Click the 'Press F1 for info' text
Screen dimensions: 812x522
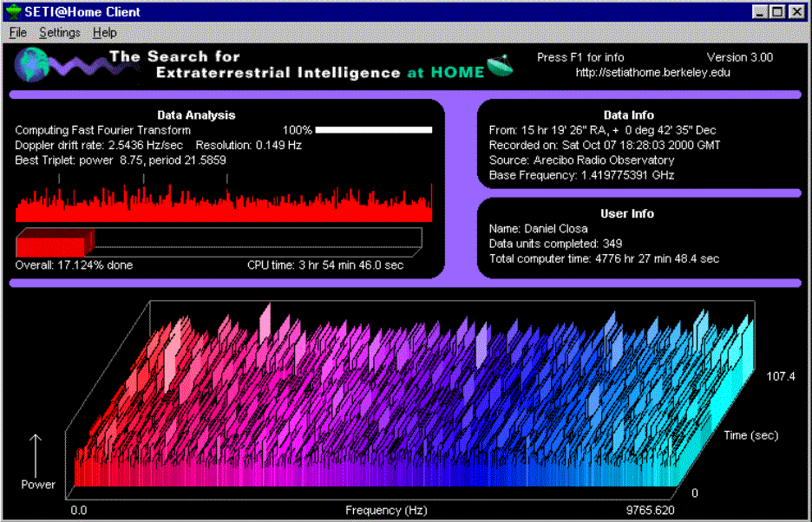580,57
